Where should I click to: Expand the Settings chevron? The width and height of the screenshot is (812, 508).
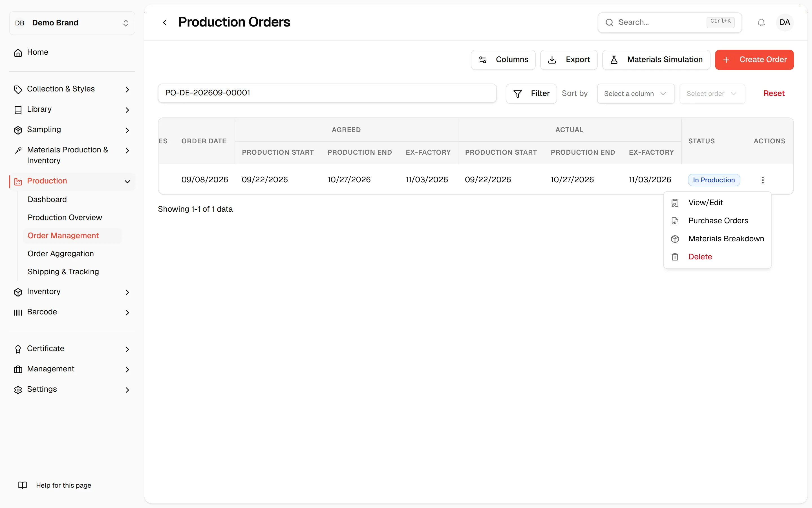(x=127, y=390)
